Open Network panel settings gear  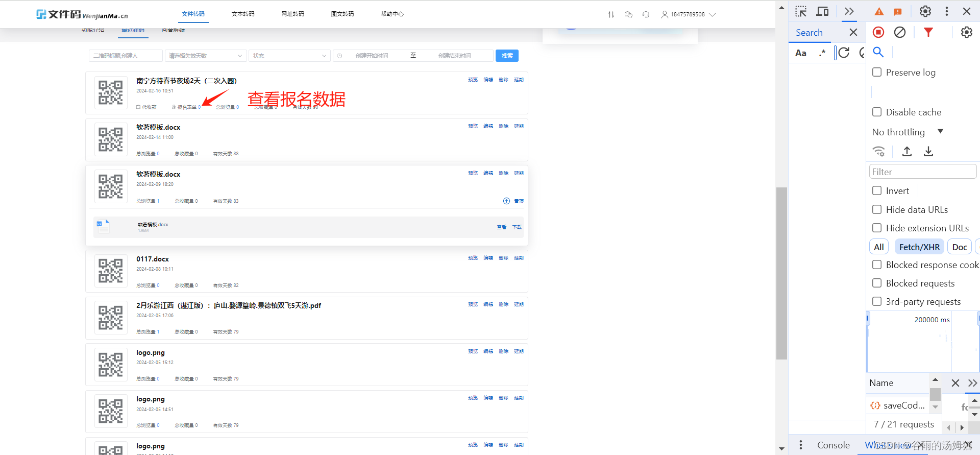coord(967,32)
